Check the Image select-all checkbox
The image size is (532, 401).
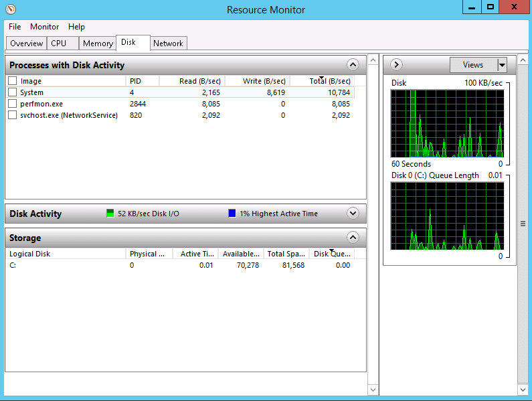(x=13, y=81)
